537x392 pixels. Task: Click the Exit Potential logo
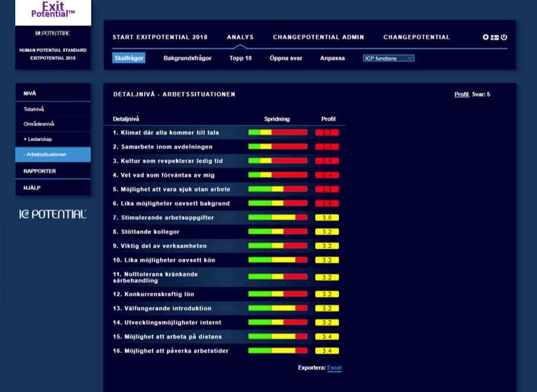pyautogui.click(x=53, y=12)
